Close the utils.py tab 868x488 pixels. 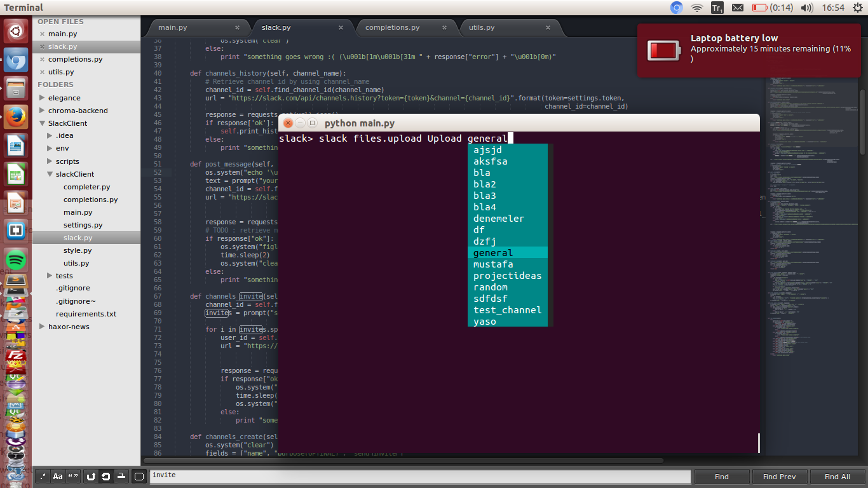(x=548, y=28)
